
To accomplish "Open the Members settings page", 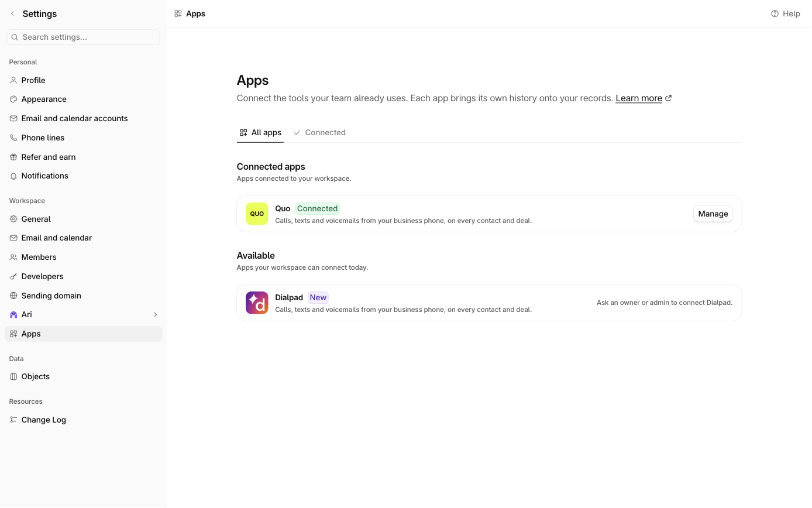I will click(x=83, y=257).
